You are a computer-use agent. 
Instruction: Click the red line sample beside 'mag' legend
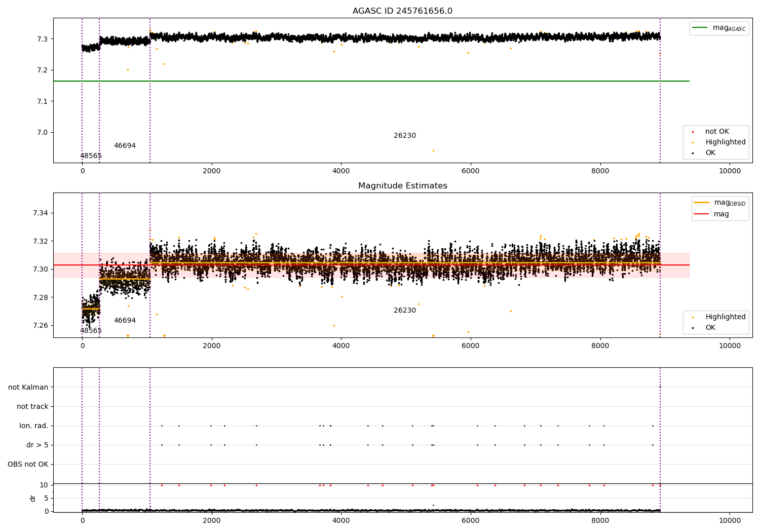click(x=701, y=214)
